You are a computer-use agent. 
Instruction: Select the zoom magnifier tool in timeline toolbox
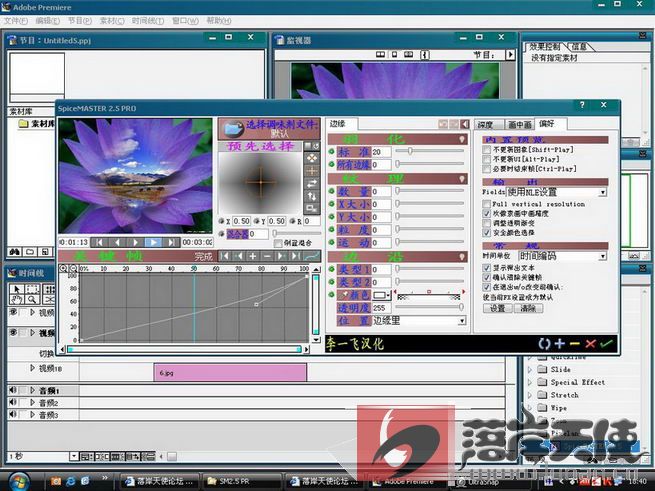coord(32,299)
